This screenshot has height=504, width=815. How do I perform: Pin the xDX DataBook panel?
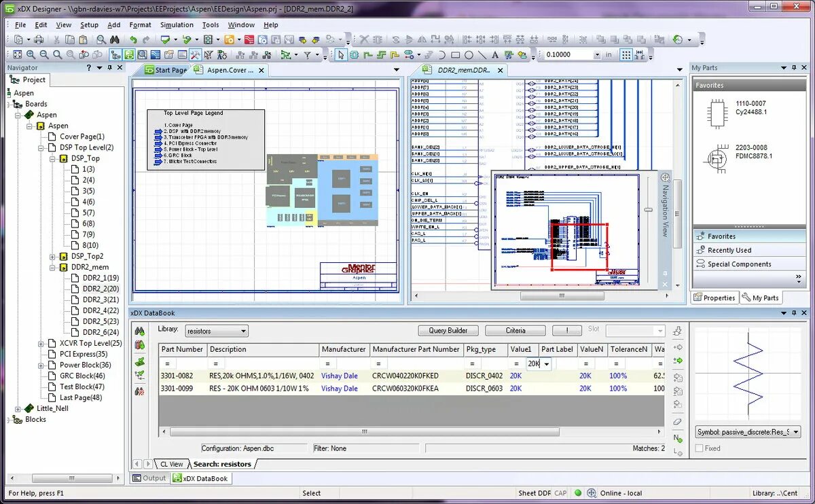click(x=794, y=313)
